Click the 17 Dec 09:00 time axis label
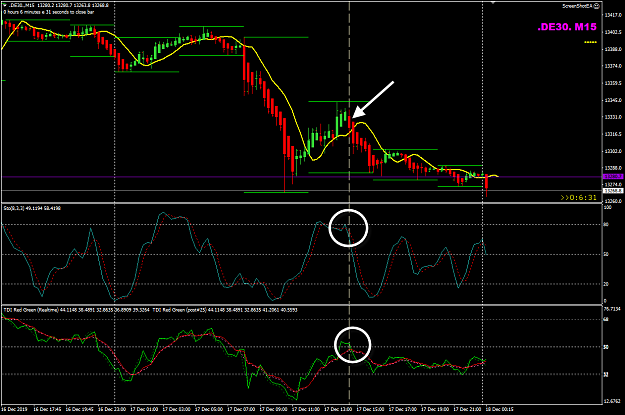The image size is (625, 415). pos(273,409)
